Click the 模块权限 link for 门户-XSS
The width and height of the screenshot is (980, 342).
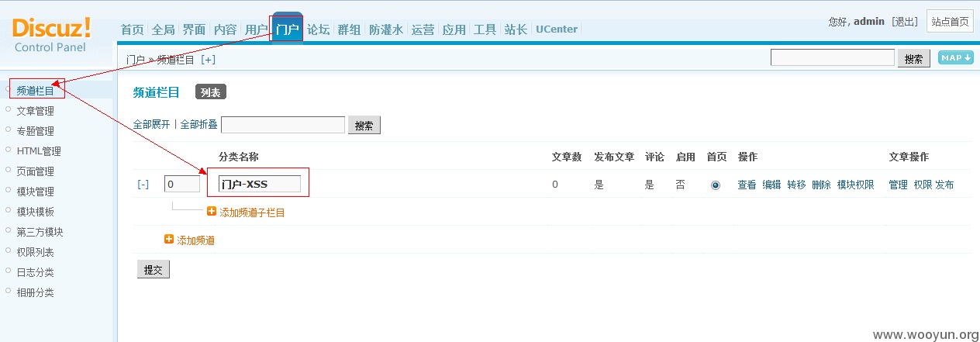(855, 185)
